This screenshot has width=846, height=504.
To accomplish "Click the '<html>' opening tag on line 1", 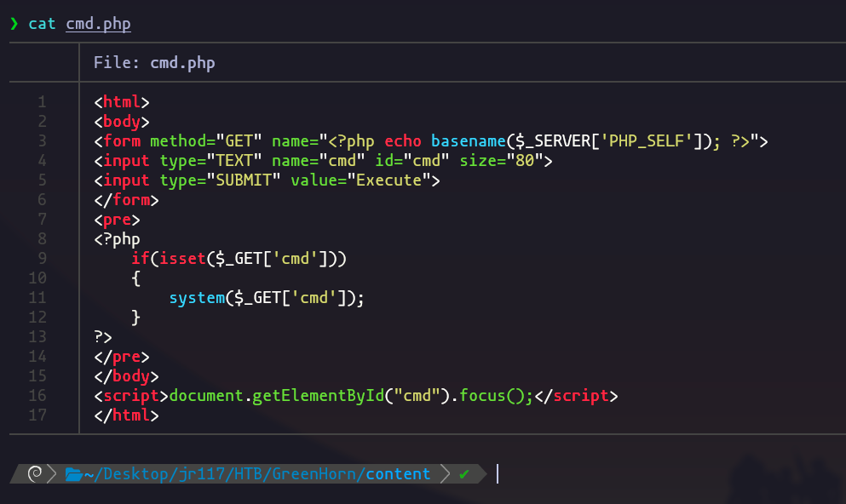I will pyautogui.click(x=122, y=102).
